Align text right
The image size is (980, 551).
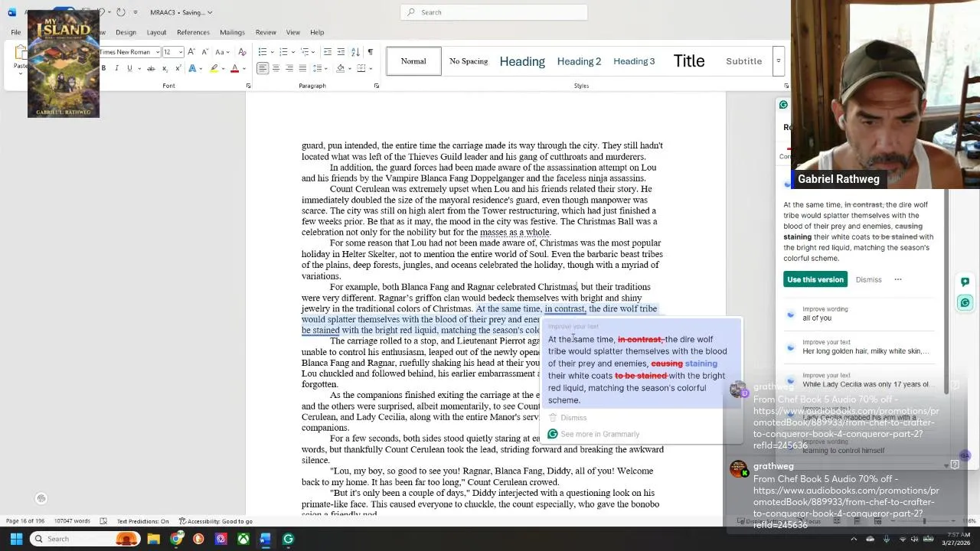289,68
